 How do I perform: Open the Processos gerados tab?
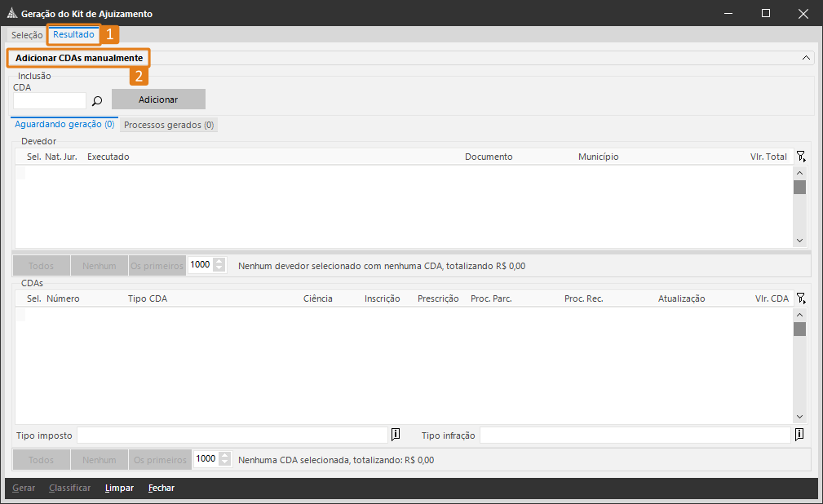click(169, 126)
